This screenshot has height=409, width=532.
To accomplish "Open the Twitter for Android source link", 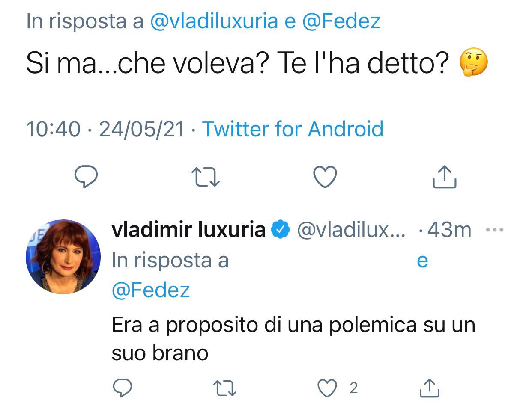I will click(293, 129).
